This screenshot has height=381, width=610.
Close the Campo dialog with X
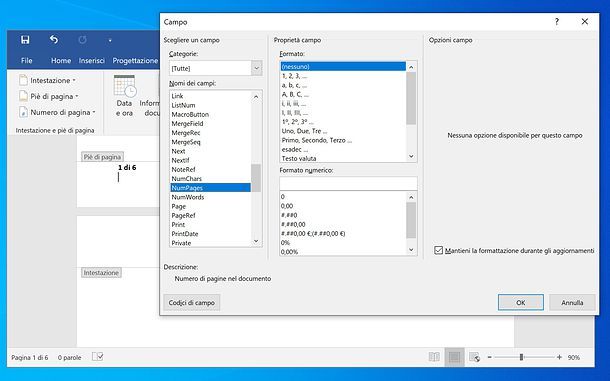[585, 22]
